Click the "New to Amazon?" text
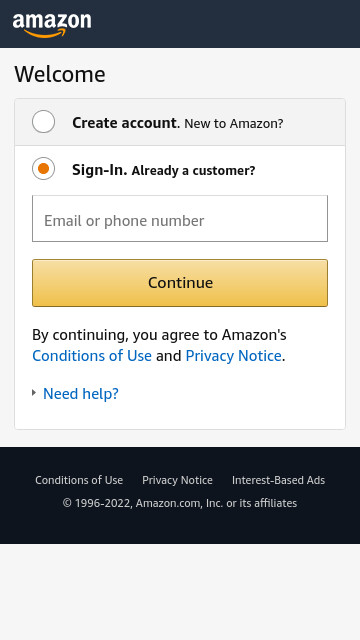The height and width of the screenshot is (640, 360). (233, 123)
